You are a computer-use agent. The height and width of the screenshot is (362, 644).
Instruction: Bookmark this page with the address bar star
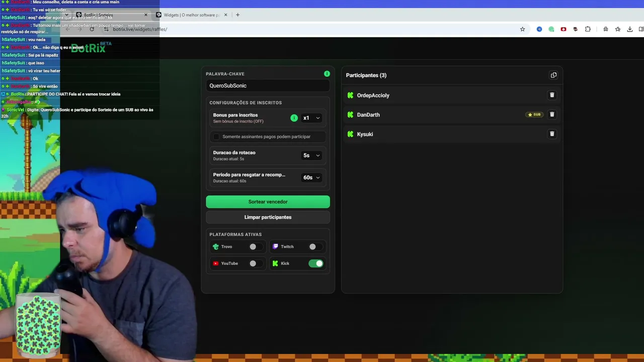522,29
